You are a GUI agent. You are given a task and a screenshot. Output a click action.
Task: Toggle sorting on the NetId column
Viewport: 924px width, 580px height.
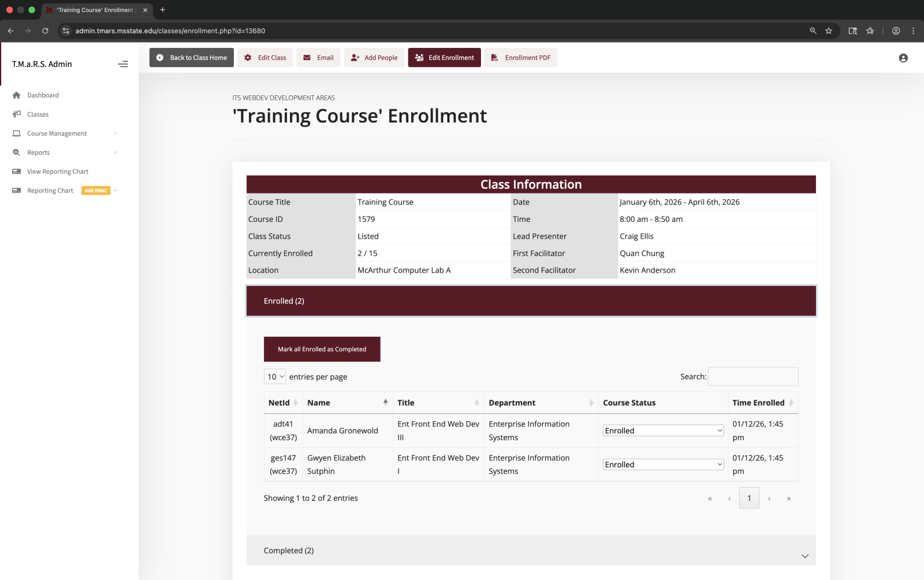(296, 402)
